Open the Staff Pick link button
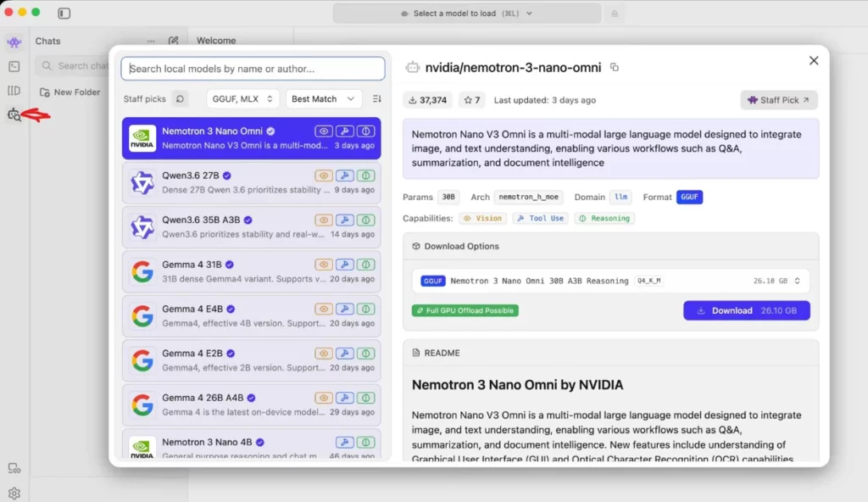The image size is (868, 502). 778,100
